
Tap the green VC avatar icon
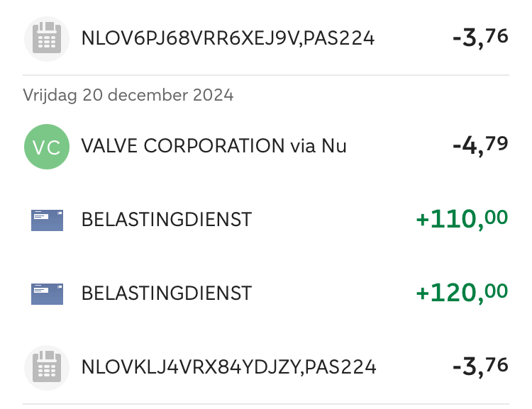coord(47,147)
